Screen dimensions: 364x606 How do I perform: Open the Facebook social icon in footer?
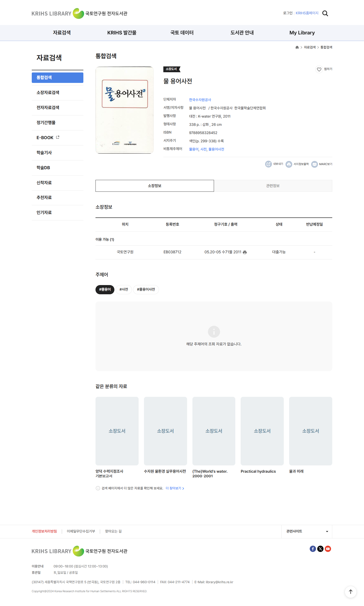click(312, 549)
